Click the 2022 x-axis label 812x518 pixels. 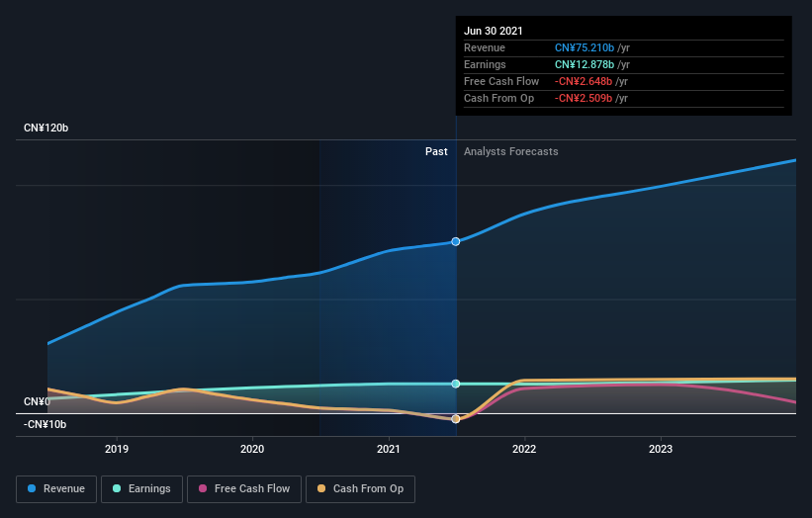524,449
